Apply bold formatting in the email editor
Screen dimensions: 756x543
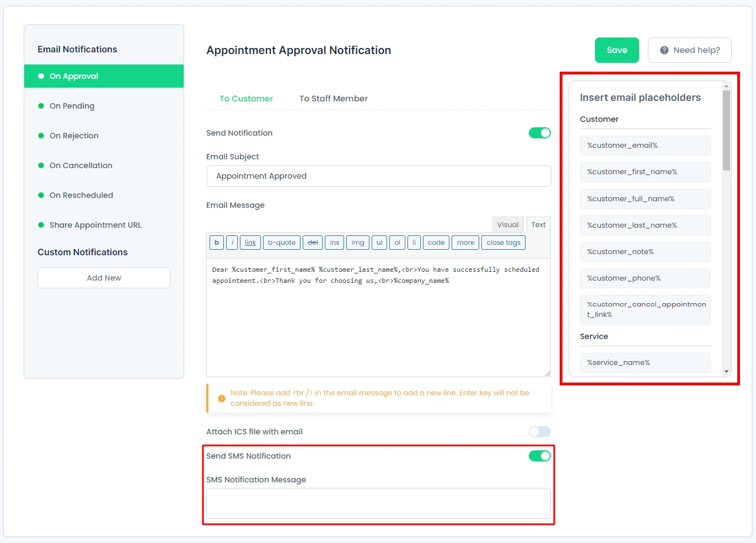[x=216, y=243]
